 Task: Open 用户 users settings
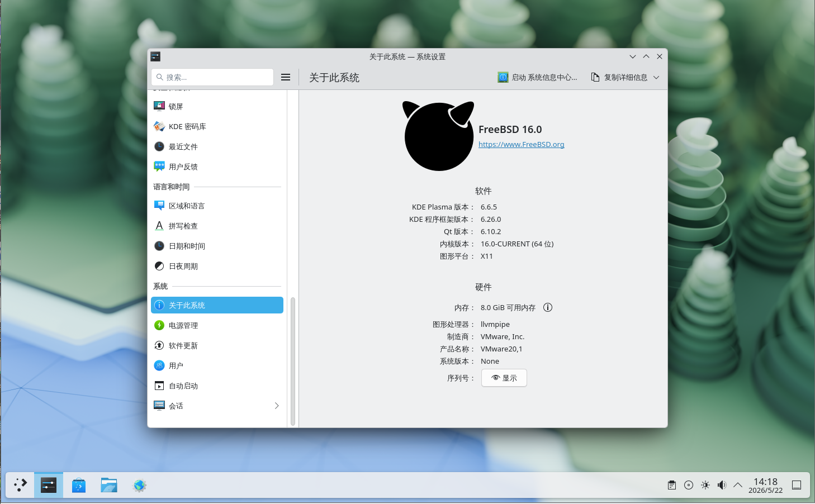217,365
